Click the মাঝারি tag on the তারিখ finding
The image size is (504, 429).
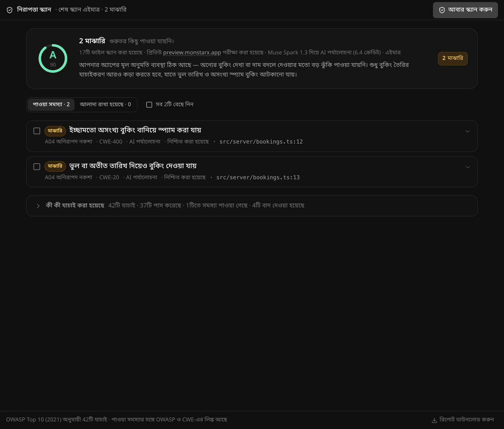click(55, 166)
